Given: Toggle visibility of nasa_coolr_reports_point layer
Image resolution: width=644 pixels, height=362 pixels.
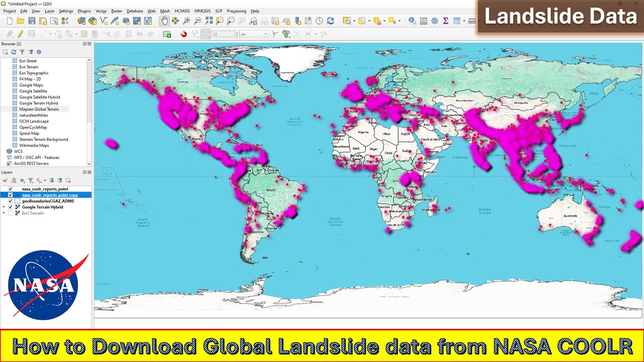Looking at the screenshot, I should coord(11,189).
